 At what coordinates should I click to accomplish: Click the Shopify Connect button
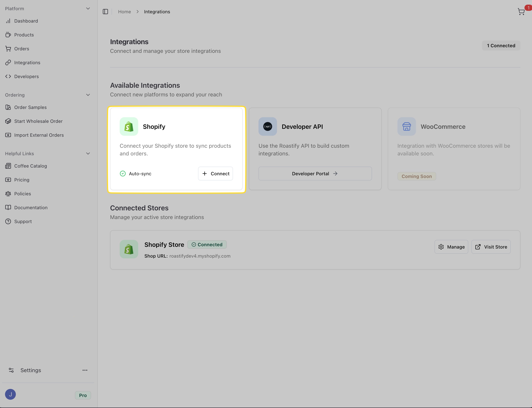click(x=215, y=174)
